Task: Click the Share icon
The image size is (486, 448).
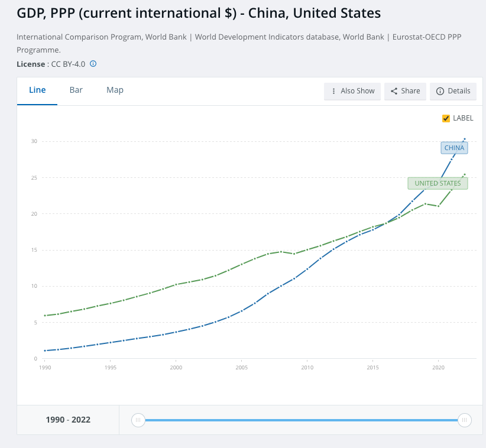Action: click(394, 91)
